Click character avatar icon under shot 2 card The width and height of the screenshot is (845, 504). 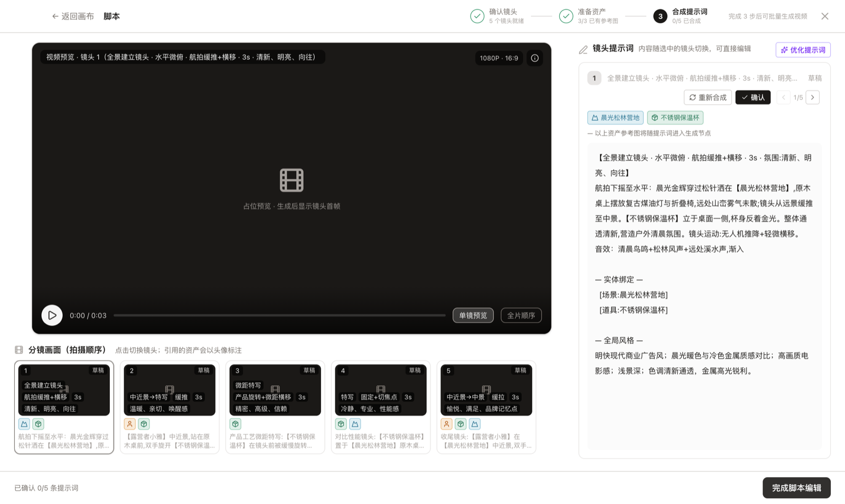130,424
